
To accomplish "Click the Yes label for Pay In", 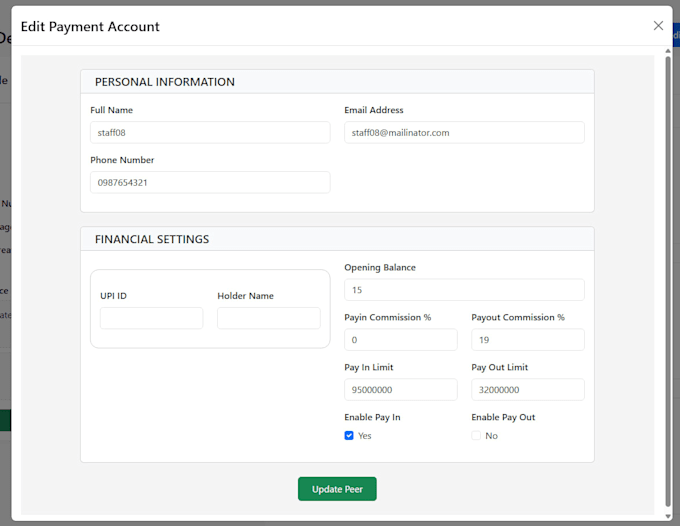I will [x=365, y=436].
